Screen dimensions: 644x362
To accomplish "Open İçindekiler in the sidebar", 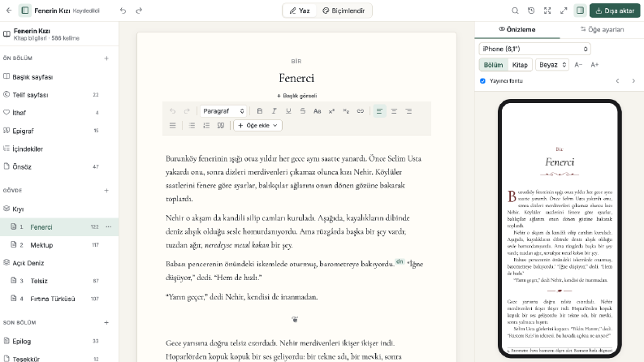I will (x=59, y=149).
